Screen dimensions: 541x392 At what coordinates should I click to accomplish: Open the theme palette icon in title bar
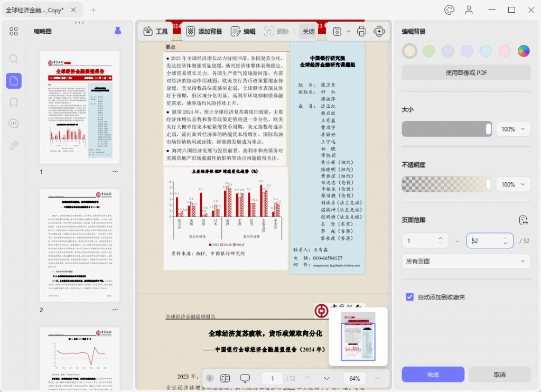(x=449, y=10)
